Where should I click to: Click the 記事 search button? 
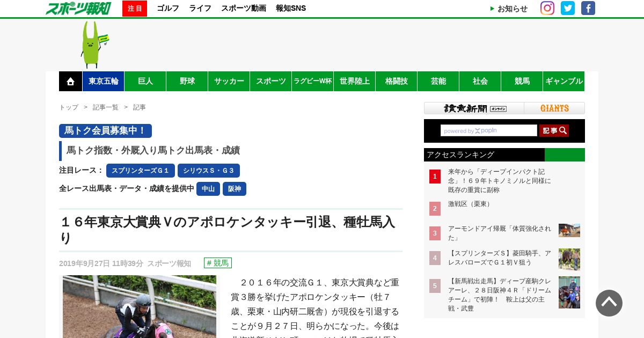pos(554,130)
